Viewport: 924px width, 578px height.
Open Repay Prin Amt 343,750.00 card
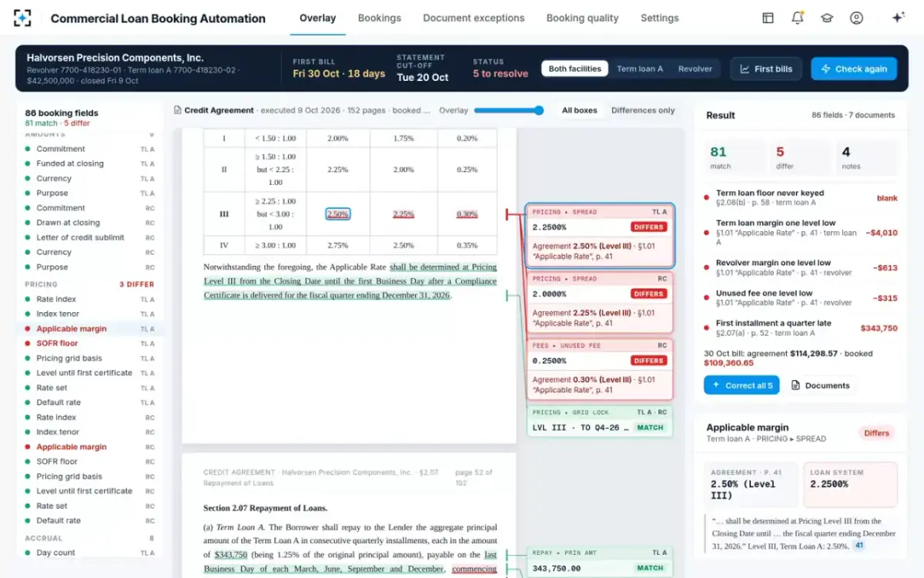[600, 561]
